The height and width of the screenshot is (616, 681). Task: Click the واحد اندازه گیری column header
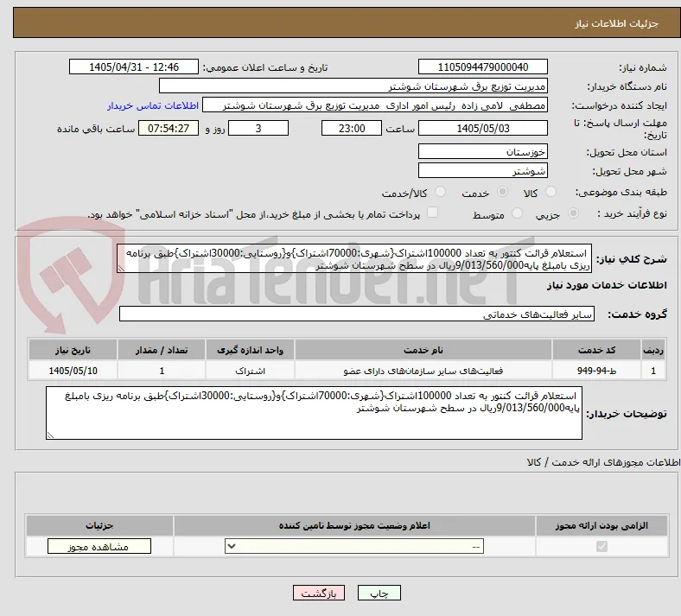coord(250,350)
